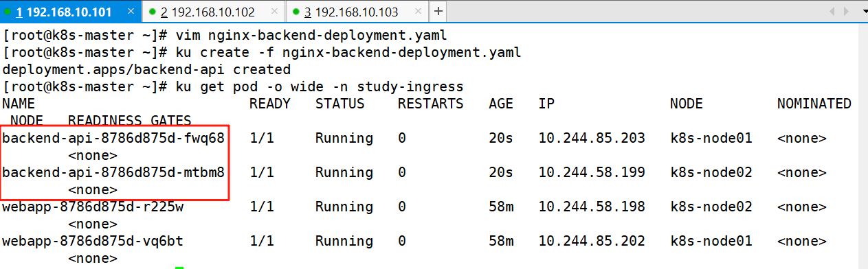Close the 192.168.10.103 tab
Viewport: 868px width, 269px height.
click(418, 12)
